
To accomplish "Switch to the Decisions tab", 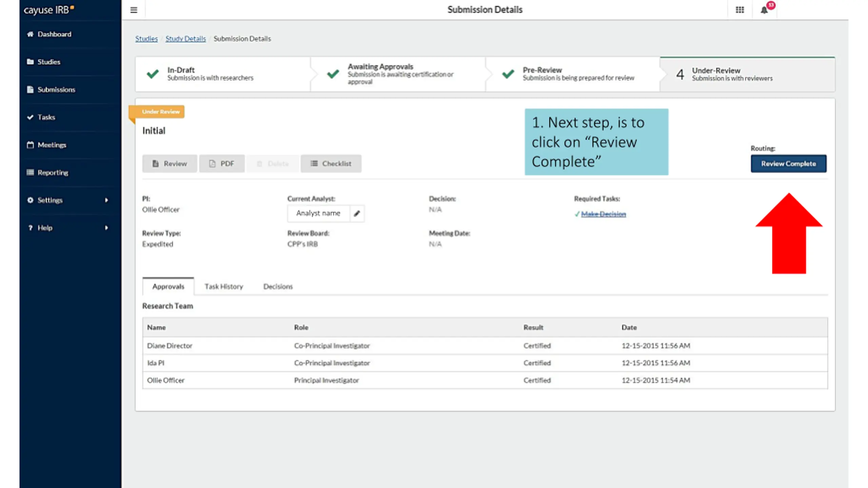I will coord(278,287).
